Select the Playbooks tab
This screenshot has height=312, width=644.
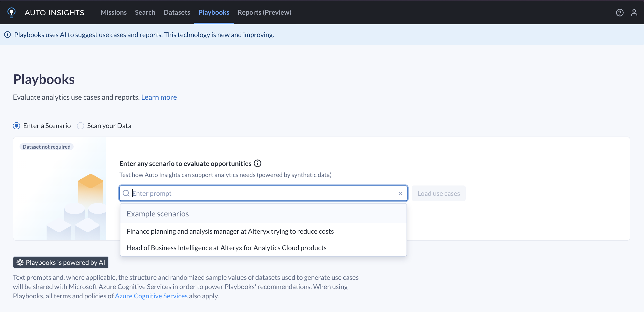pyautogui.click(x=214, y=12)
